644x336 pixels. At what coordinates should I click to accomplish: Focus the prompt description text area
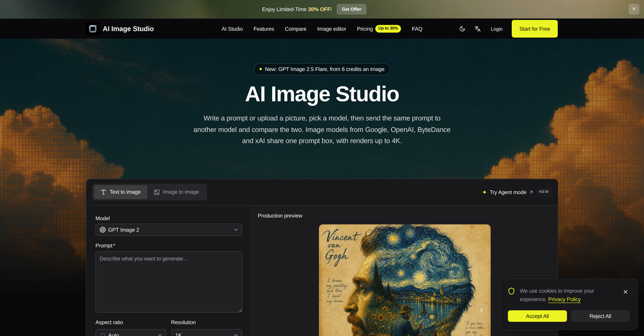(x=169, y=282)
